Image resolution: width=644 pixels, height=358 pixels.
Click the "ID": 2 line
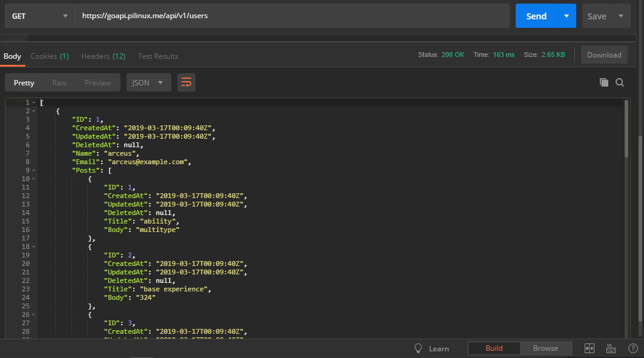click(x=119, y=255)
